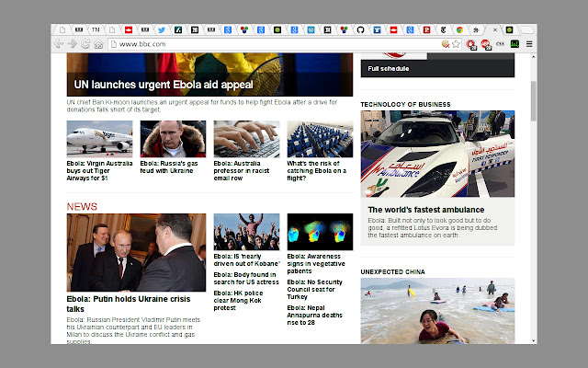Open the Russia's gas feud with Ukraine story
Viewport: 588px width, 368px height.
(x=169, y=167)
